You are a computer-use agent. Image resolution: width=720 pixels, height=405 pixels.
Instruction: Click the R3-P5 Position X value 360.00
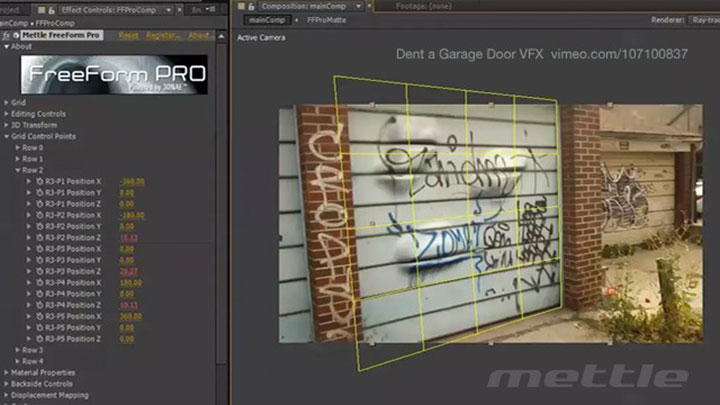130,316
